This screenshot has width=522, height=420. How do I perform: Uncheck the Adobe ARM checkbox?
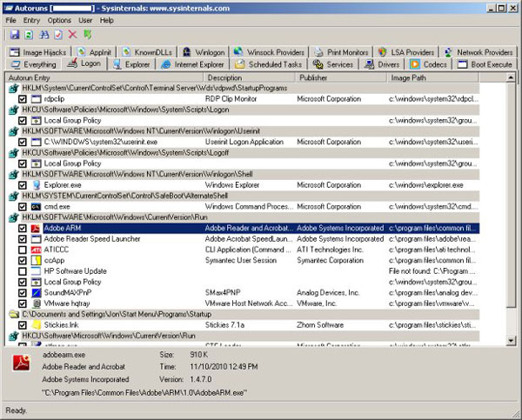tap(23, 229)
